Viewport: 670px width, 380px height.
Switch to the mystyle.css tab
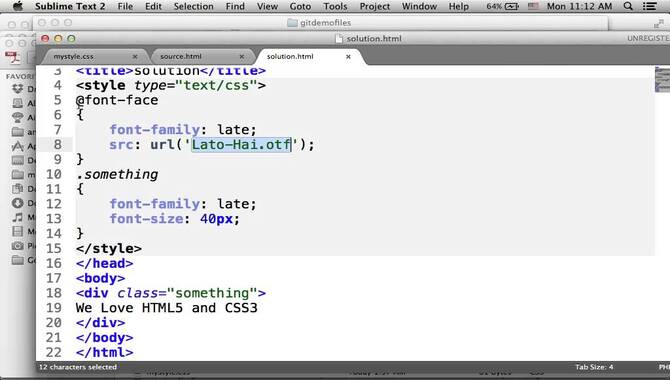coord(73,56)
